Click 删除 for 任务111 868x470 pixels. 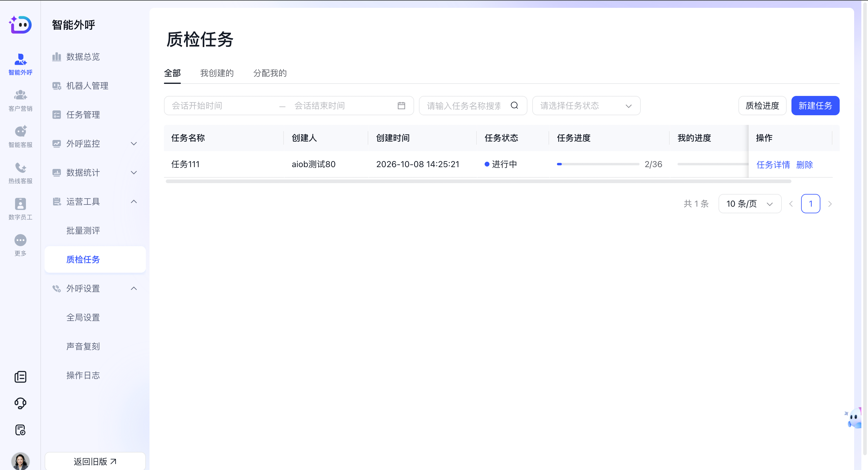[x=804, y=164]
